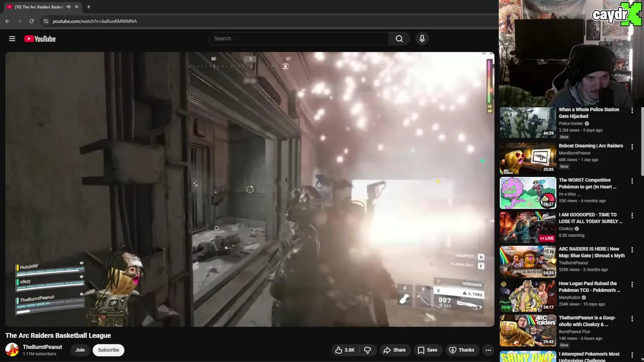Open Police Station Hijacked thumbnail
This screenshot has width=644, height=362.
(528, 123)
